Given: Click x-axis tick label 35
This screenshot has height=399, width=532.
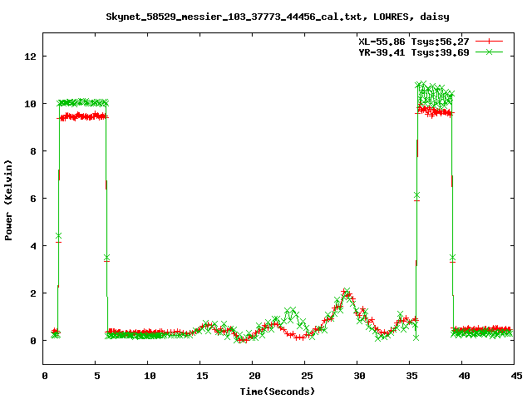Looking at the screenshot, I should click(x=411, y=376).
